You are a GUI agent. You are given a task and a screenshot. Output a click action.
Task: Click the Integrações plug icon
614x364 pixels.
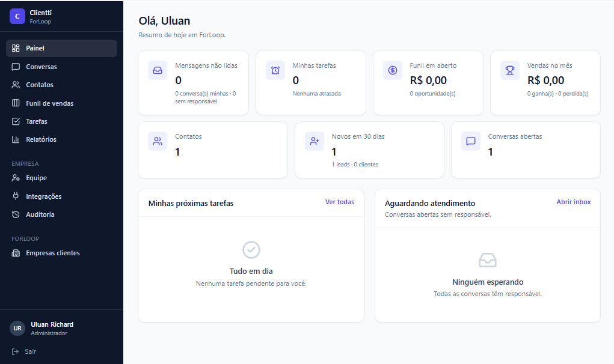16,196
